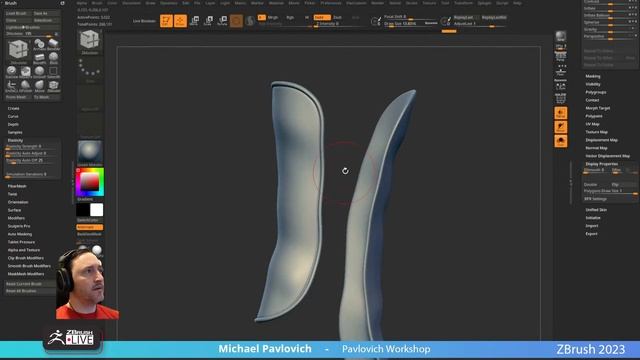Click the ReplayLastRel button
This screenshot has height=360, width=640.
click(x=493, y=18)
